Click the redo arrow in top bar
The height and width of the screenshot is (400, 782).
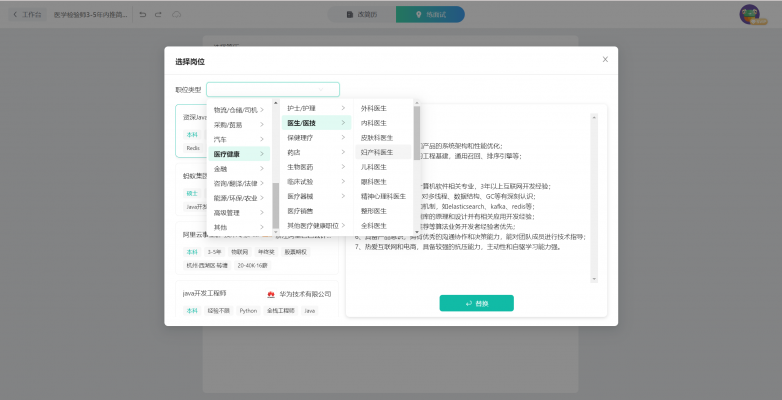(x=159, y=15)
